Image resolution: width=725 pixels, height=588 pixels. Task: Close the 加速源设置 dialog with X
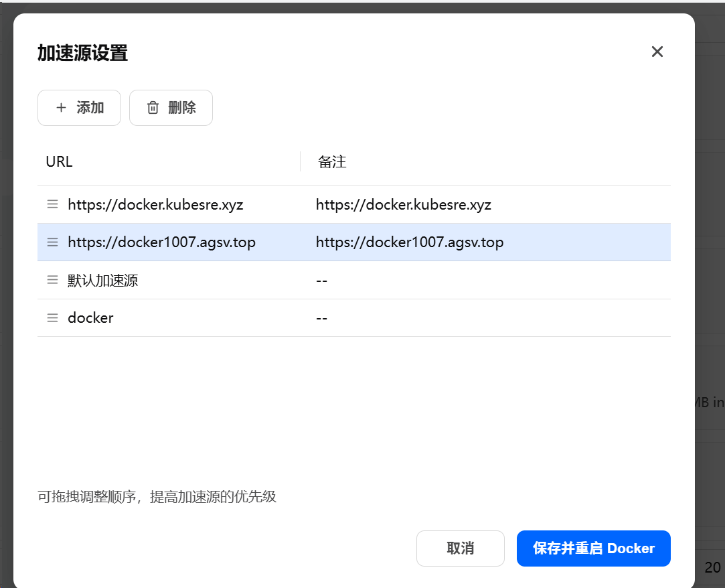pos(657,52)
